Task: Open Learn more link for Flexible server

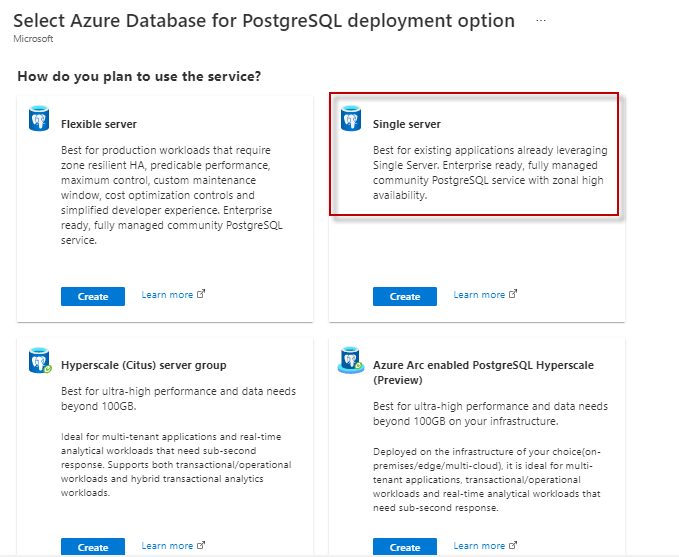Action: click(167, 295)
